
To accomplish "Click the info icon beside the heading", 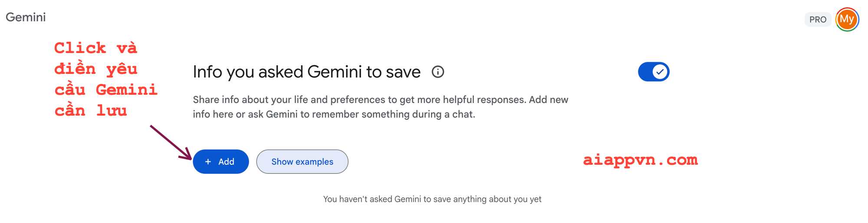I will point(438,72).
